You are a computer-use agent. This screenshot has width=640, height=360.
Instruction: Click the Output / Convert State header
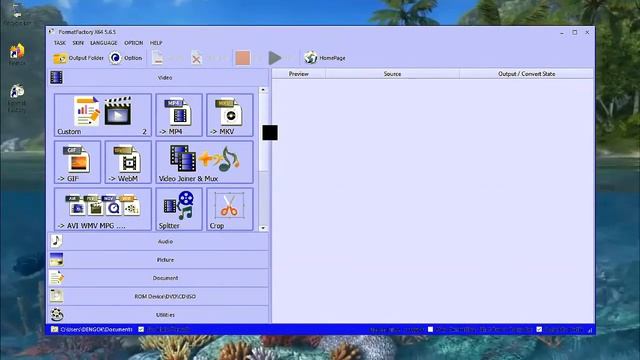[x=527, y=74]
